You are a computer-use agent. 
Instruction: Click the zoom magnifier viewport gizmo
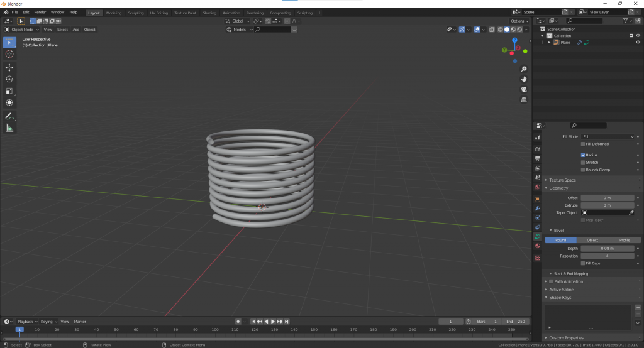point(523,69)
